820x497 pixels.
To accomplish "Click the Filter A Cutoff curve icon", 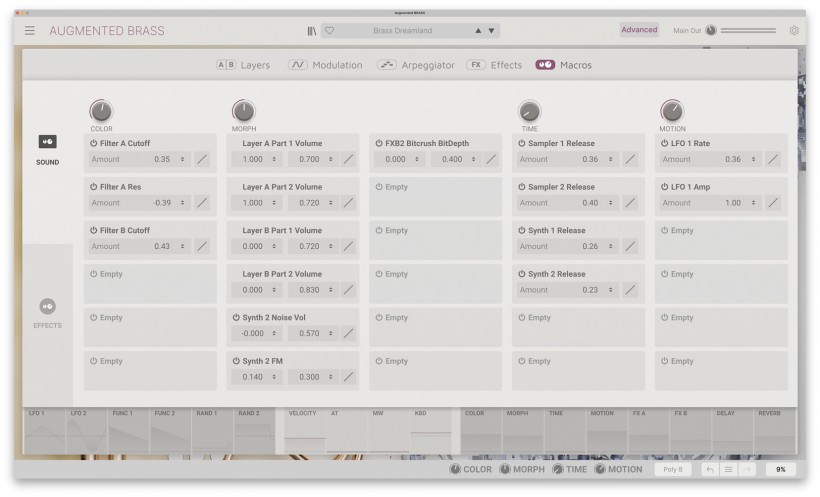I will pyautogui.click(x=202, y=159).
